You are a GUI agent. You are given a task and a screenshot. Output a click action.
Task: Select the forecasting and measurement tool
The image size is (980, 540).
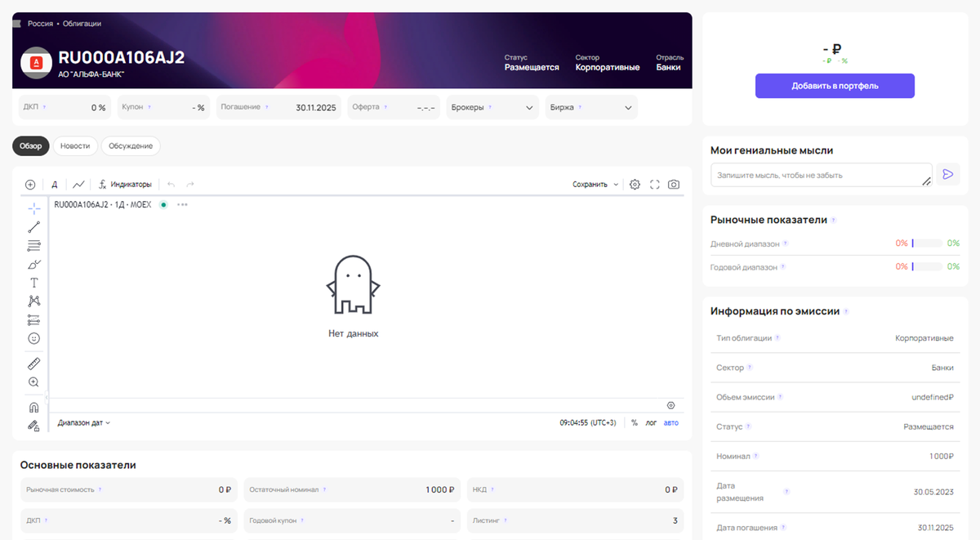click(x=34, y=319)
